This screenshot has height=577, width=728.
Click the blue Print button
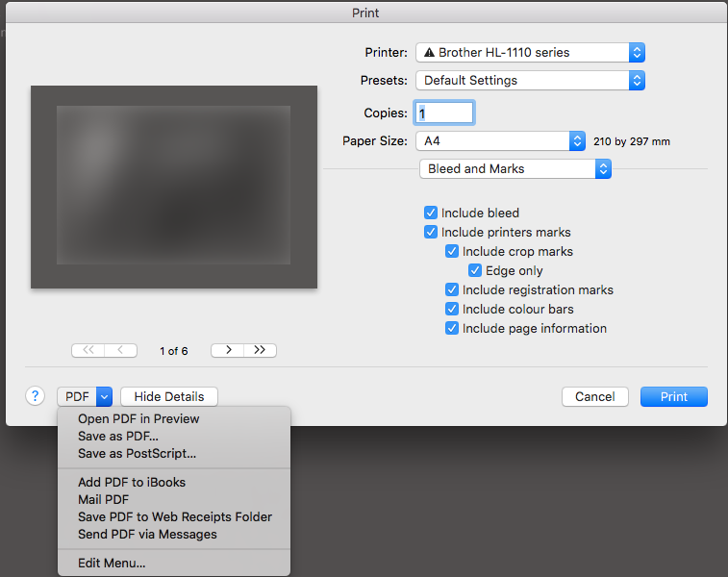[x=674, y=396]
